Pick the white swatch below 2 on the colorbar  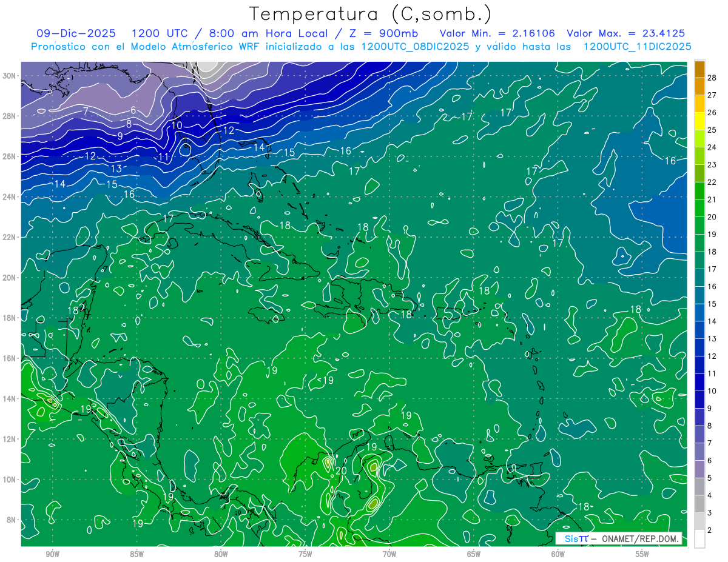(699, 539)
